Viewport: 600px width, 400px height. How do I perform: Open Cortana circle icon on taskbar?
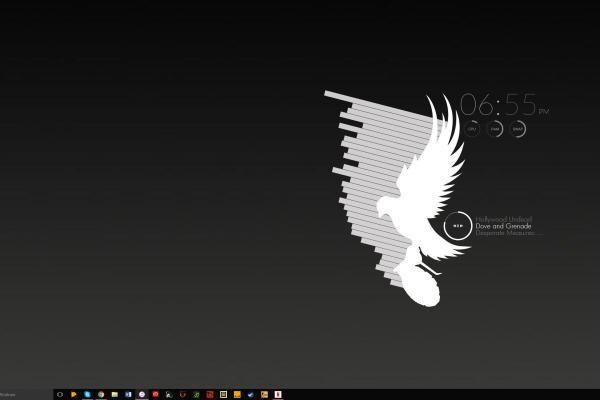point(60,394)
